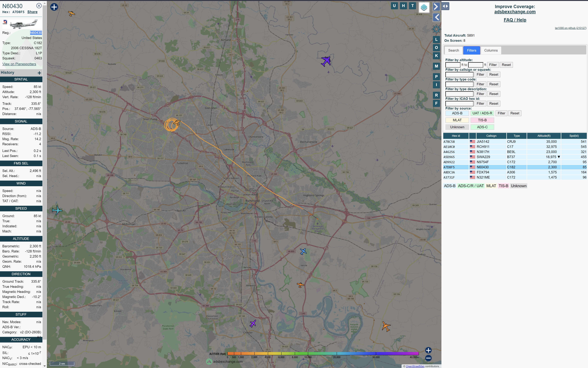Select the orange aircraft at top-left of map
This screenshot has height=368, width=588.
coord(72,13)
